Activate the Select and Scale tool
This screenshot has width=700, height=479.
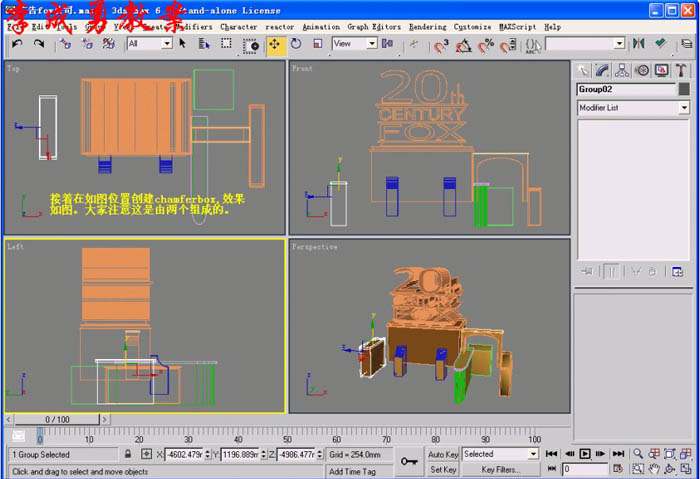(317, 44)
